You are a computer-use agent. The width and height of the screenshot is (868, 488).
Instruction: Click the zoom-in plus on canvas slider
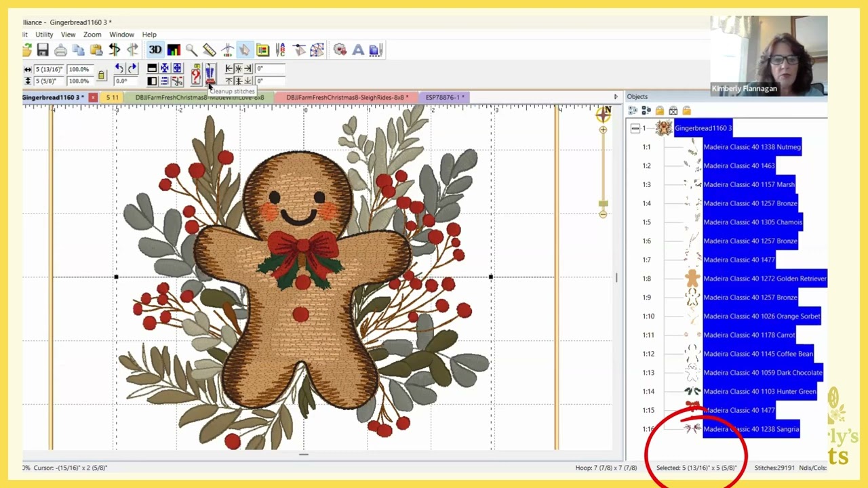tap(603, 129)
